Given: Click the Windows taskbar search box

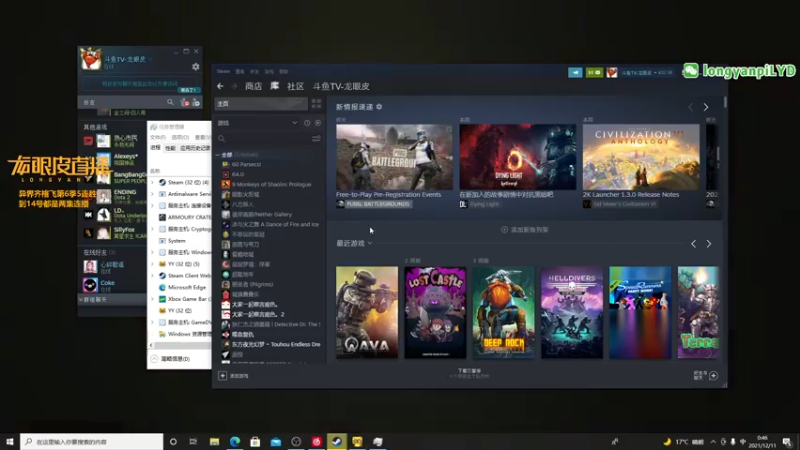Looking at the screenshot, I should tap(92, 441).
